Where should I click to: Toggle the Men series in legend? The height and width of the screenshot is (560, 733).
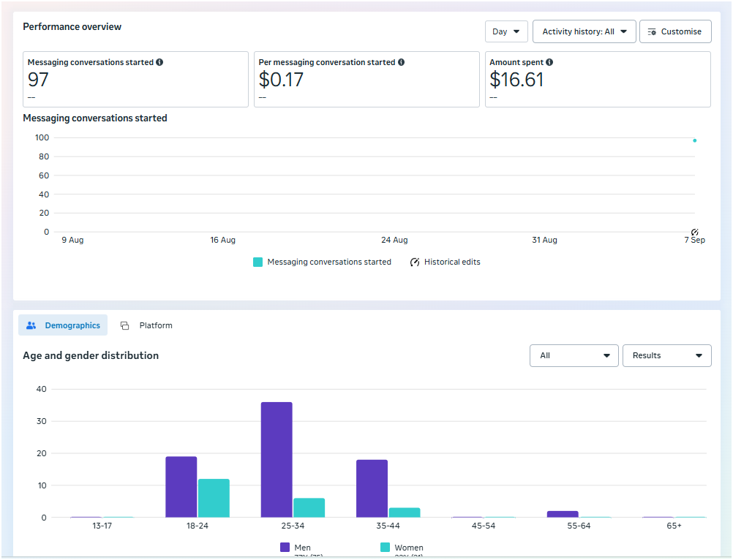[285, 548]
